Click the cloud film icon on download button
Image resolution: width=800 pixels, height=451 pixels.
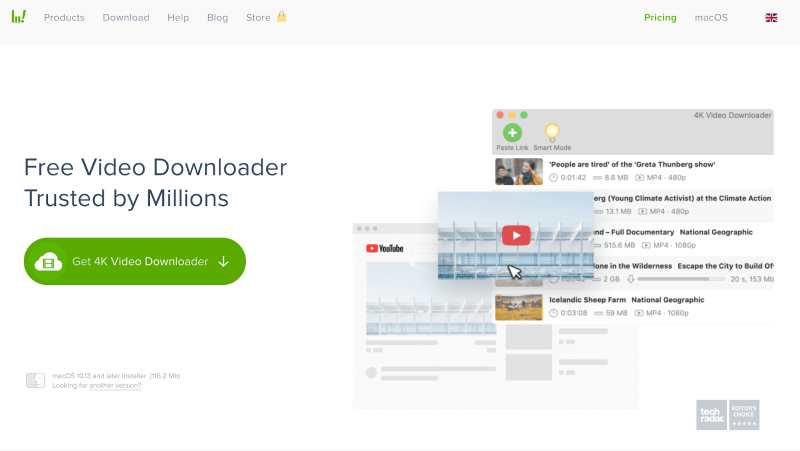pyautogui.click(x=48, y=262)
